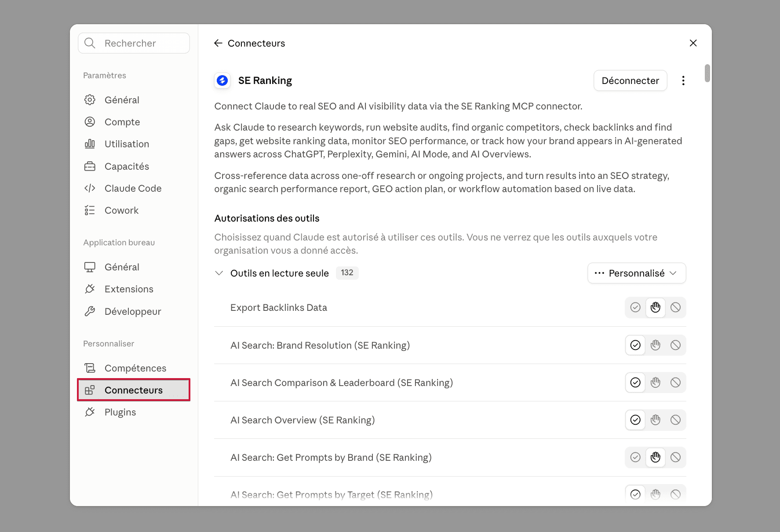Click the Connecteurs back link in header
This screenshot has width=780, height=532.
pos(256,43)
